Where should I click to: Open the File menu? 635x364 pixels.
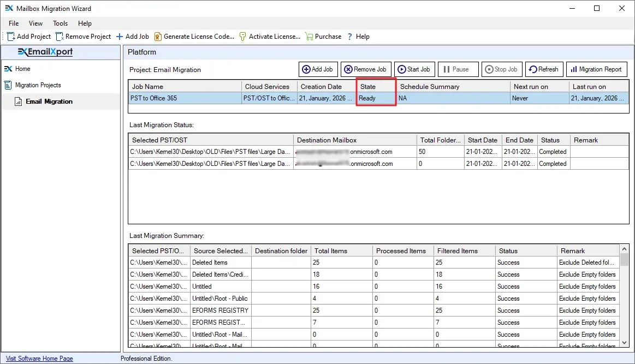(13, 23)
